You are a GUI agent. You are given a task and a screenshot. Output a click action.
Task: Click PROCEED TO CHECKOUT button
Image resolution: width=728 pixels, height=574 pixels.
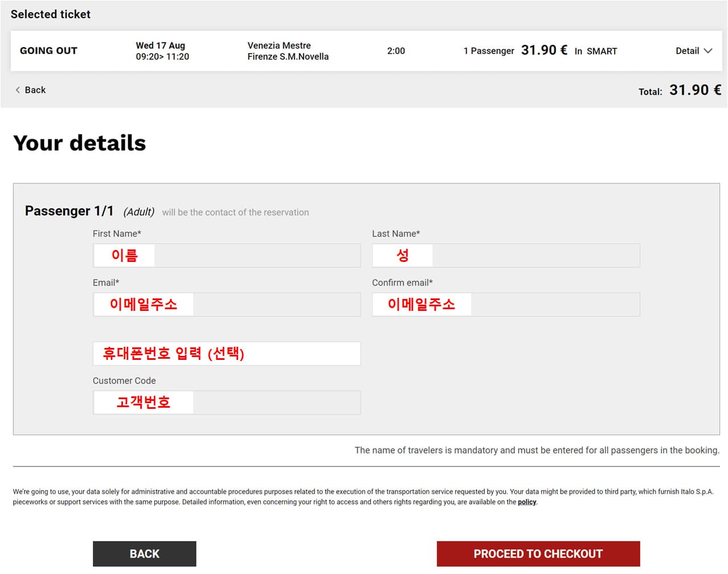point(538,553)
